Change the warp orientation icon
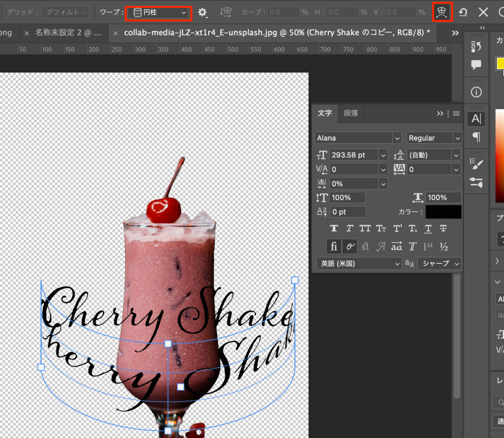This screenshot has height=438, width=504. [226, 12]
